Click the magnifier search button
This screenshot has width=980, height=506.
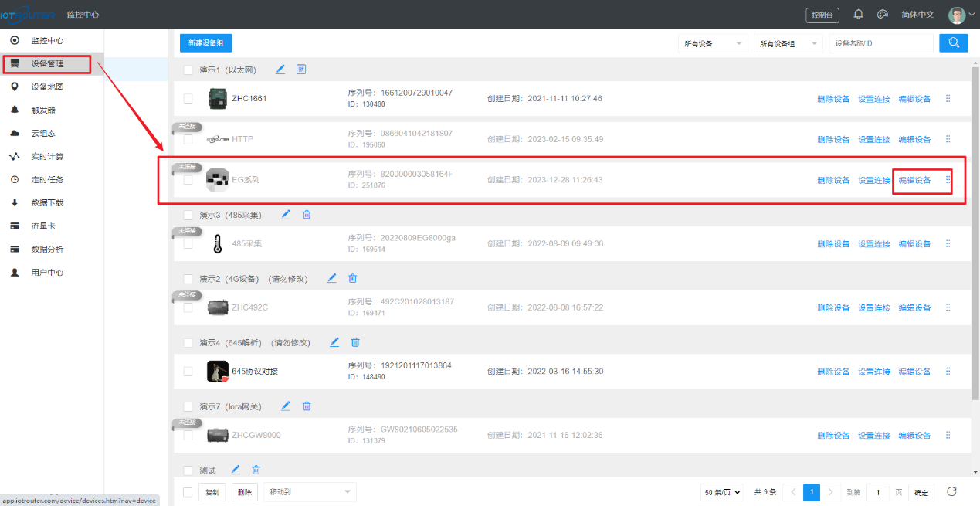pos(953,43)
